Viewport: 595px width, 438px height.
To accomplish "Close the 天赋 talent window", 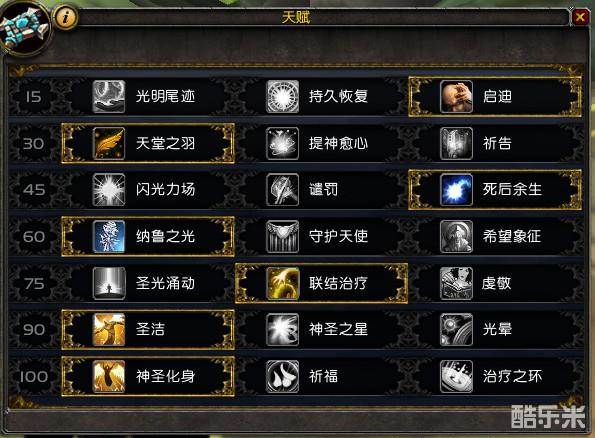I will pyautogui.click(x=580, y=17).
